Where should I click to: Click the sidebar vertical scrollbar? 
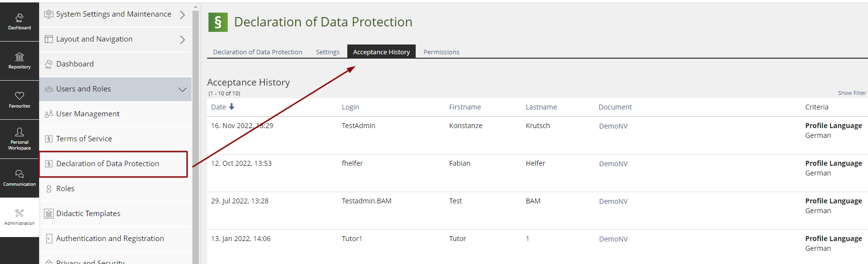coord(195,147)
